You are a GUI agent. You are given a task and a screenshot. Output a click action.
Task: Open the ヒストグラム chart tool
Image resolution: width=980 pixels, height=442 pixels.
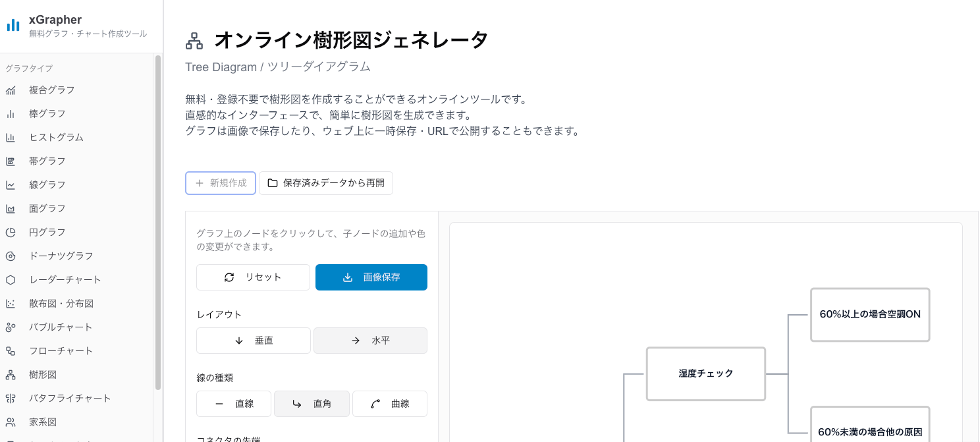[x=11, y=137]
